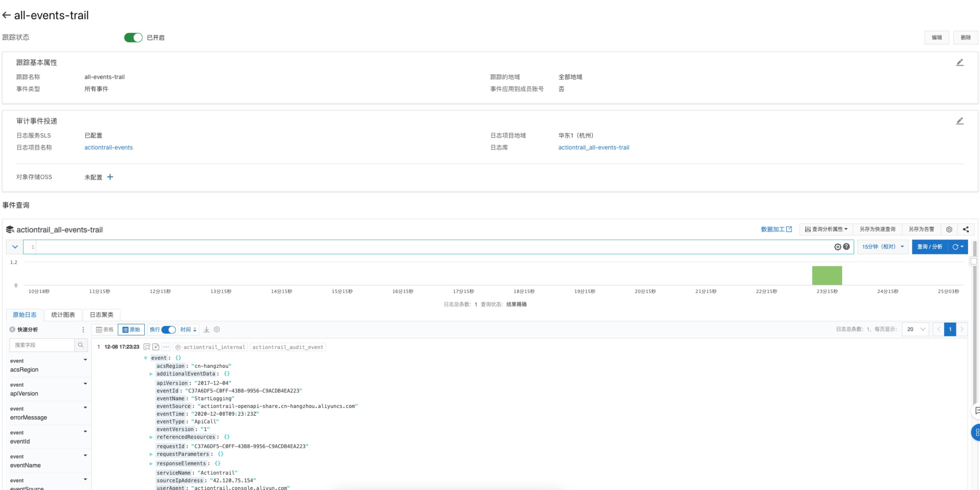Edit 审计事件投递 with its pencil icon
980x490 pixels.
click(x=960, y=121)
